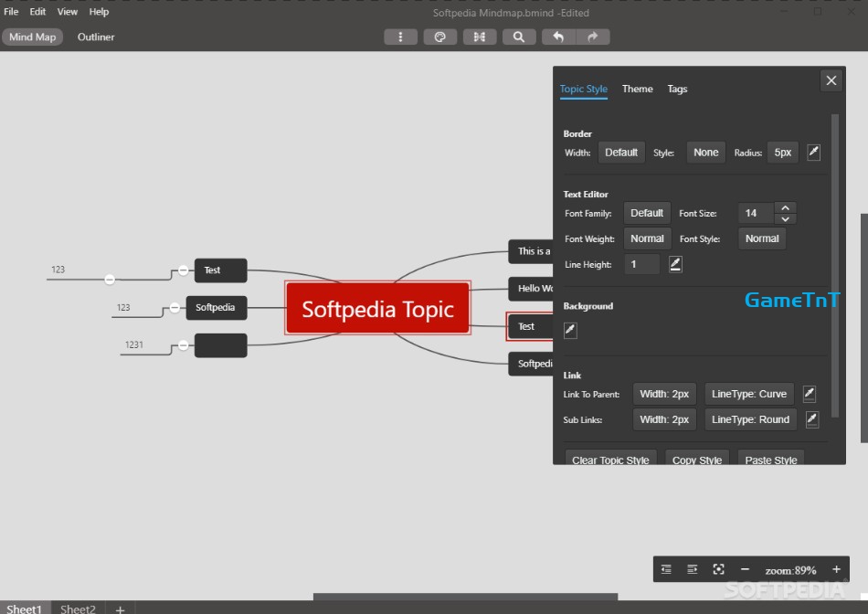Click the indent icon in zoom bar
The width and height of the screenshot is (868, 614).
(692, 569)
